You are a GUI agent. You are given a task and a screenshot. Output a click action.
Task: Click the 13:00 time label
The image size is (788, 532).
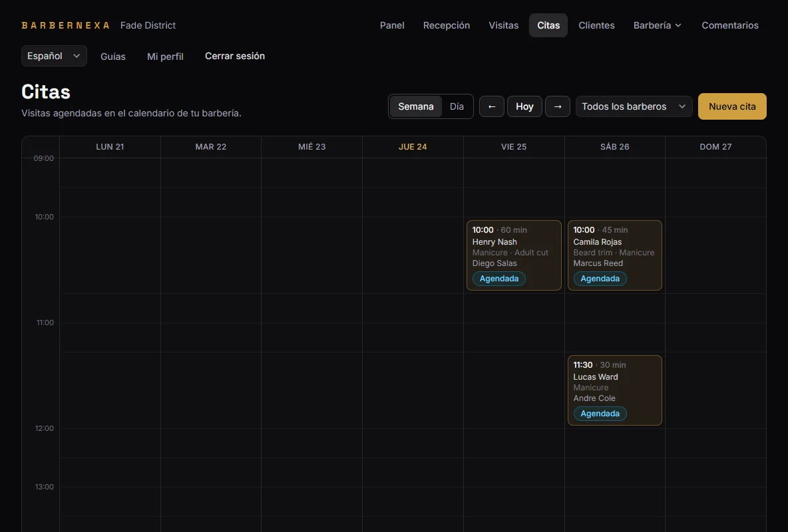[44, 487]
